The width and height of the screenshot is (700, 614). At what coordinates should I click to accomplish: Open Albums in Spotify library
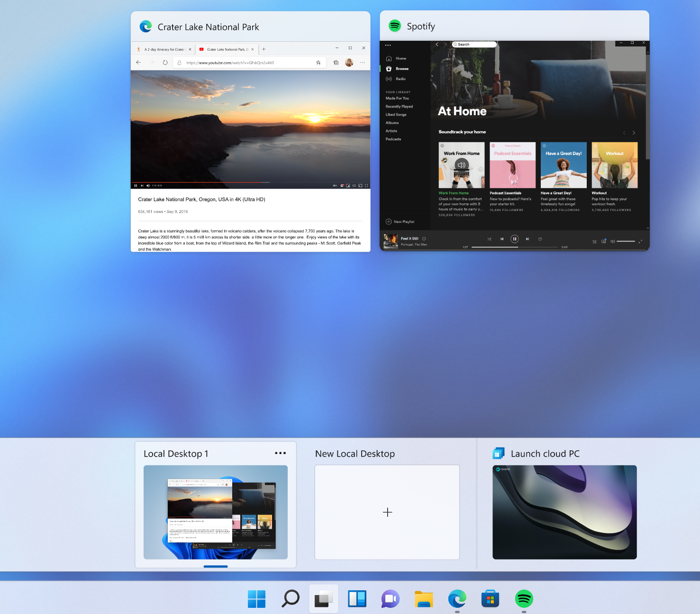pos(392,122)
